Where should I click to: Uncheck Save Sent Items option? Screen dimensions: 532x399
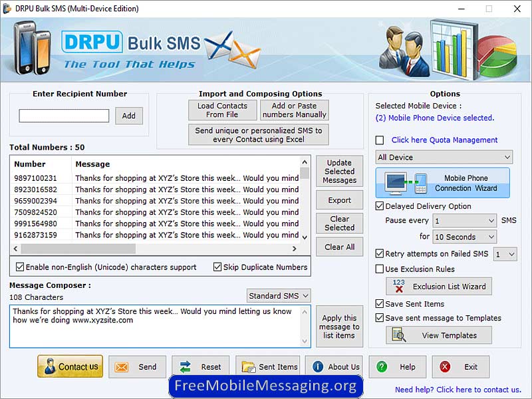click(380, 304)
